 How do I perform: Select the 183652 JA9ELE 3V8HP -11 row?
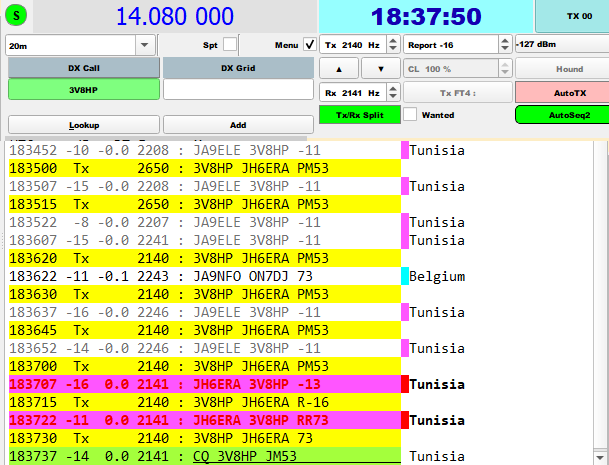pyautogui.click(x=205, y=348)
